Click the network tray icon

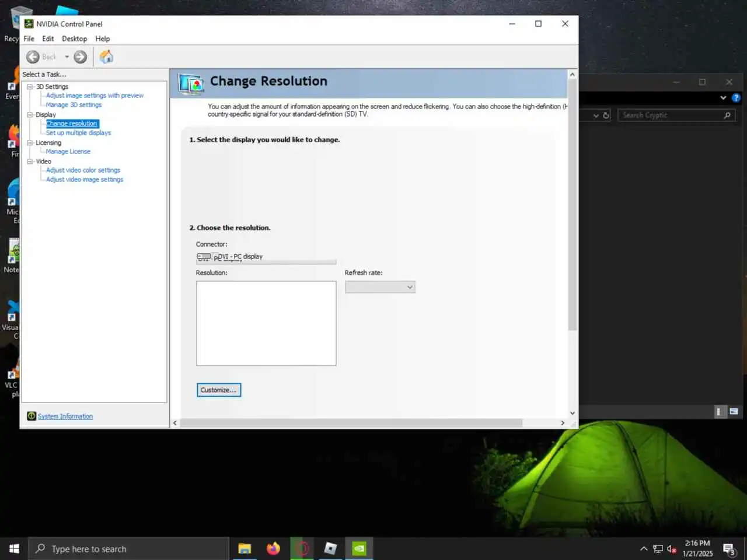click(658, 549)
